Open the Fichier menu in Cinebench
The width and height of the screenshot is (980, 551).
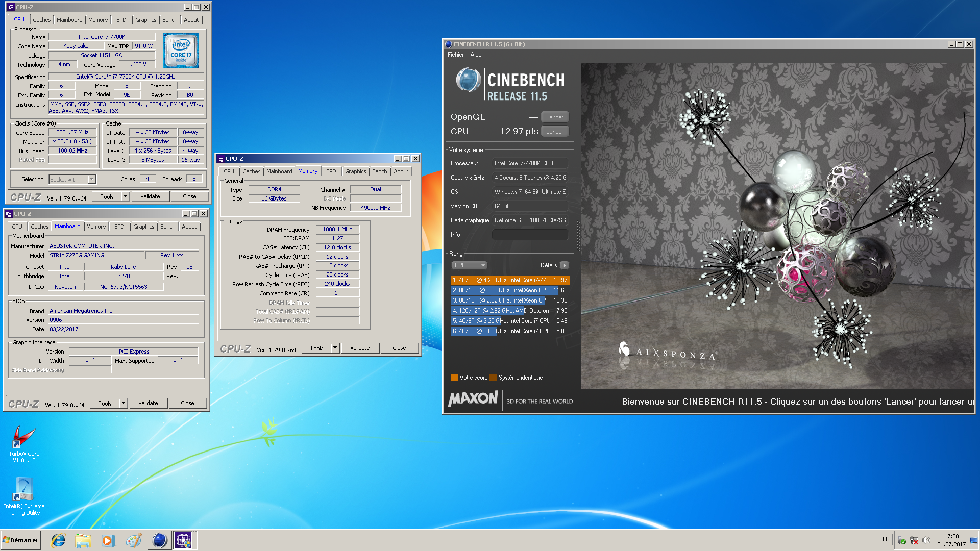click(x=455, y=55)
